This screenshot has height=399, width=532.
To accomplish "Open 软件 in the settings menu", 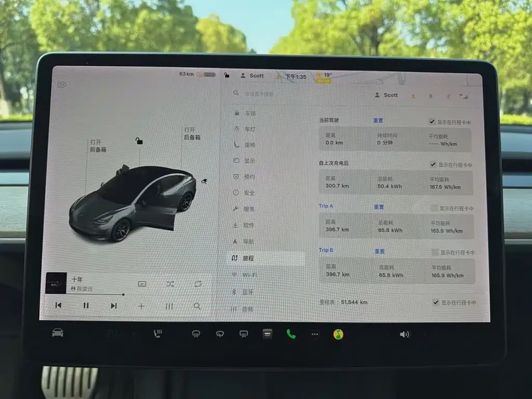I will tap(249, 225).
